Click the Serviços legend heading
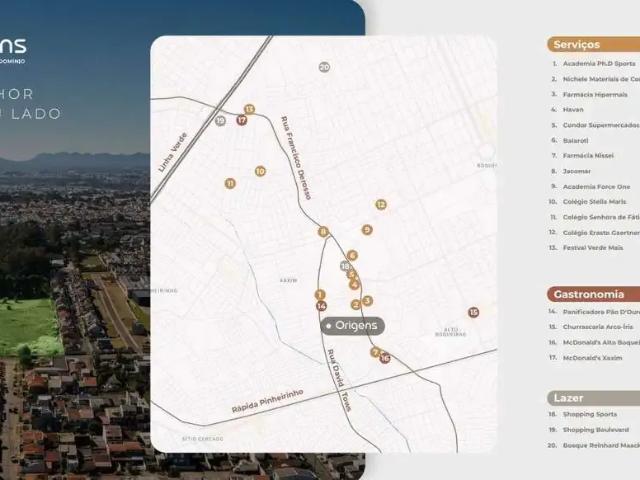 pyautogui.click(x=593, y=44)
